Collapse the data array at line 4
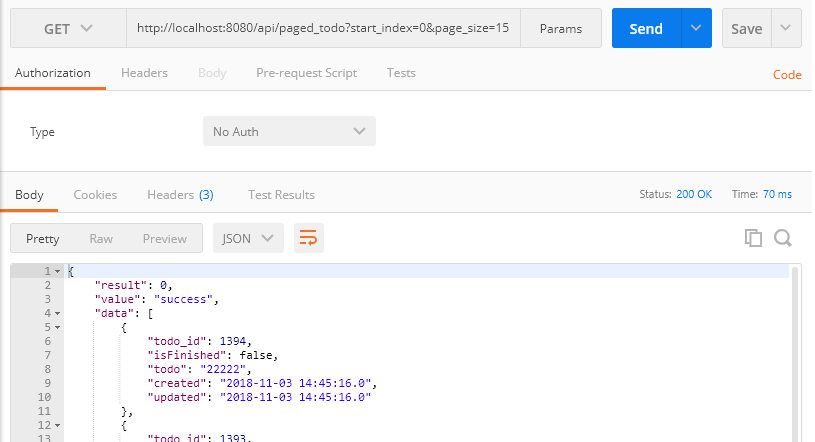Screen dimensions: 815x442 click(x=58, y=313)
